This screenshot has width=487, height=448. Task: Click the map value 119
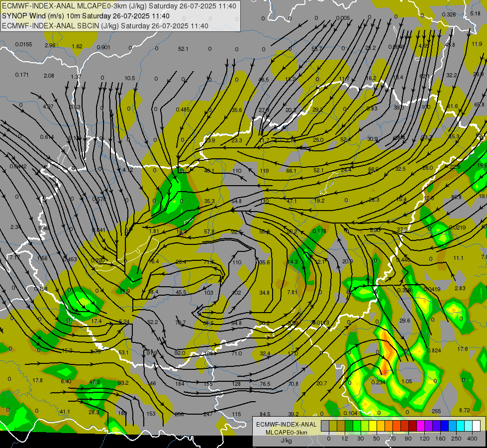264,171
